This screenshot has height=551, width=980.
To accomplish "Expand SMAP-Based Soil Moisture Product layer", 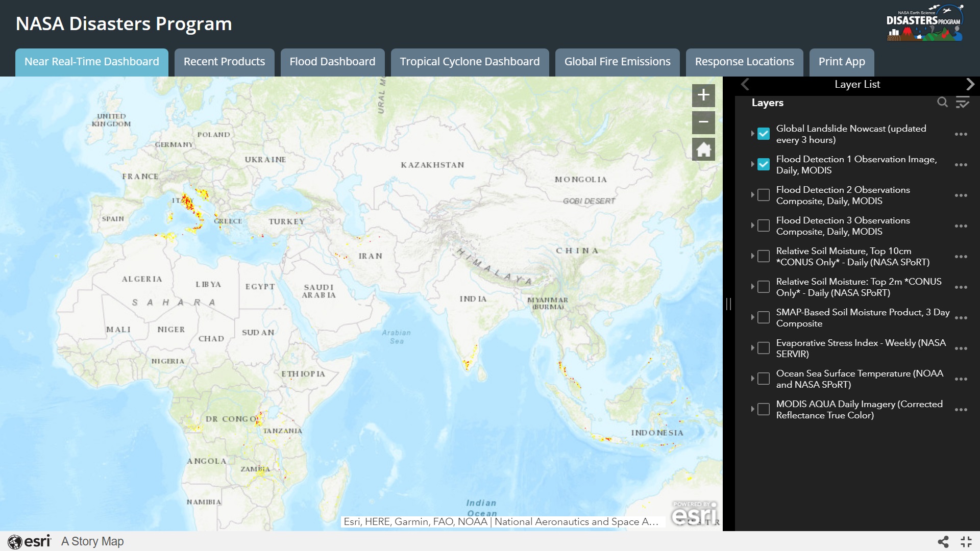I will pos(752,317).
